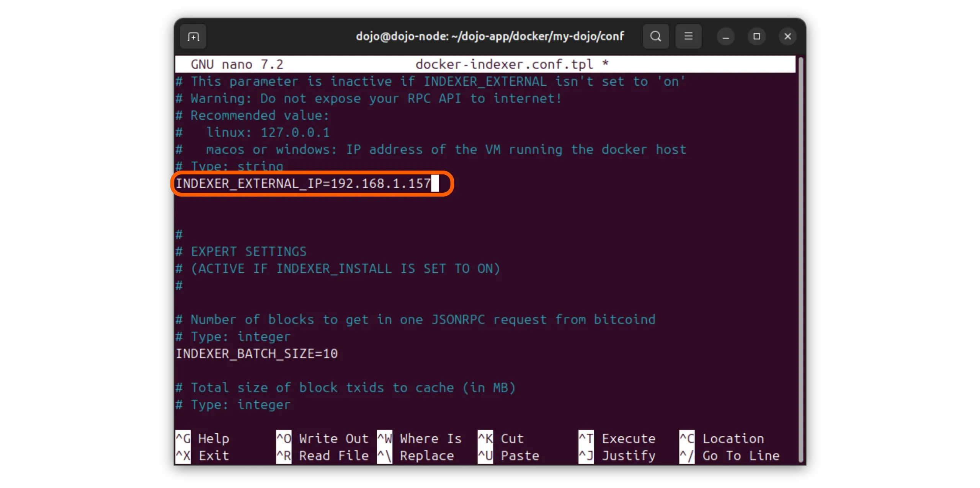The height and width of the screenshot is (488, 980).
Task: Click the ^\ Replace shortcut
Action: pos(415,455)
